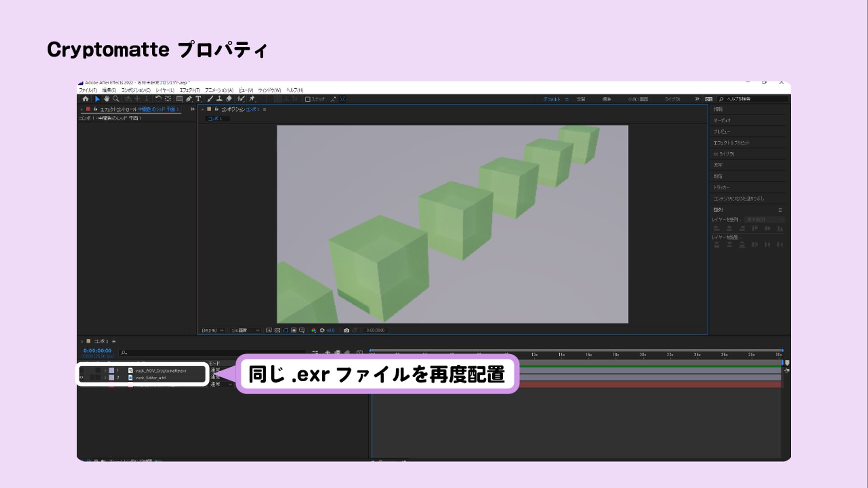This screenshot has height=488, width=868.
Task: Open the channel and color management settings
Action: point(314,330)
